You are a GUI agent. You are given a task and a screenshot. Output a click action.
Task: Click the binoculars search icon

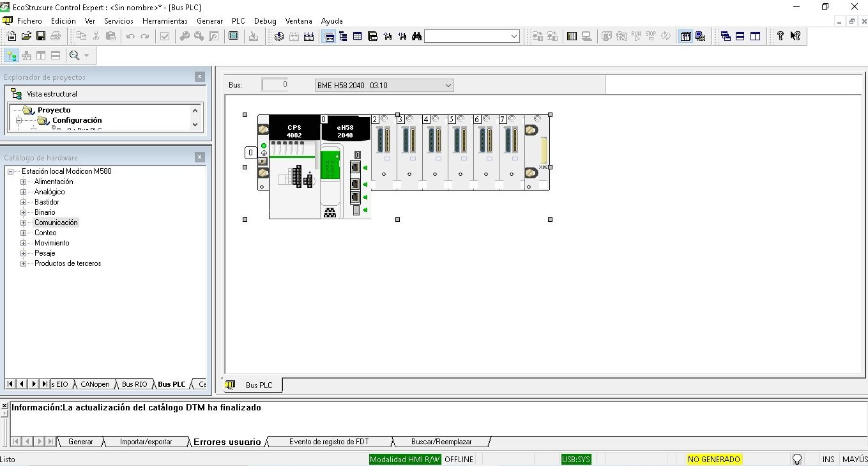416,36
